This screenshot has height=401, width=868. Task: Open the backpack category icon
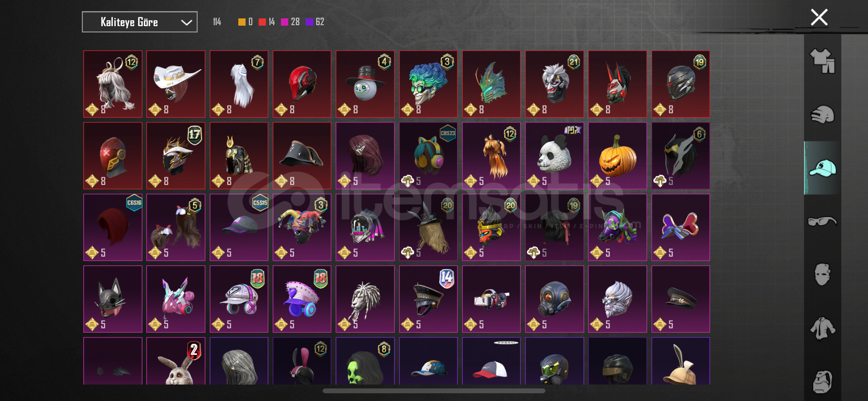(x=822, y=382)
